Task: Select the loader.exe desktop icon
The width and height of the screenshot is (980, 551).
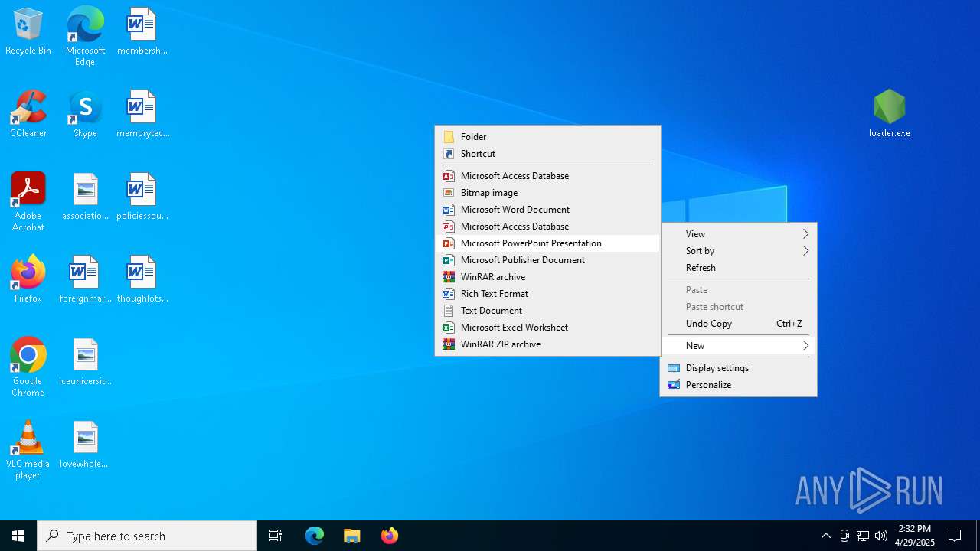Action: (x=890, y=113)
